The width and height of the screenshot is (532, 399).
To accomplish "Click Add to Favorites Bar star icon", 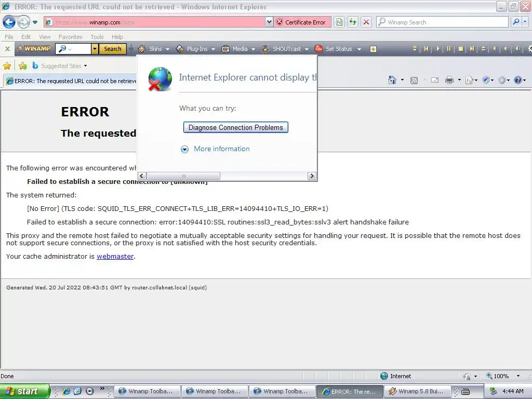I will coord(23,66).
